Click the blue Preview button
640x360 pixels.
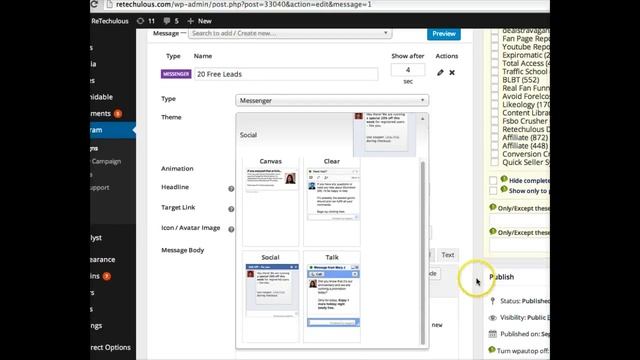coord(444,34)
